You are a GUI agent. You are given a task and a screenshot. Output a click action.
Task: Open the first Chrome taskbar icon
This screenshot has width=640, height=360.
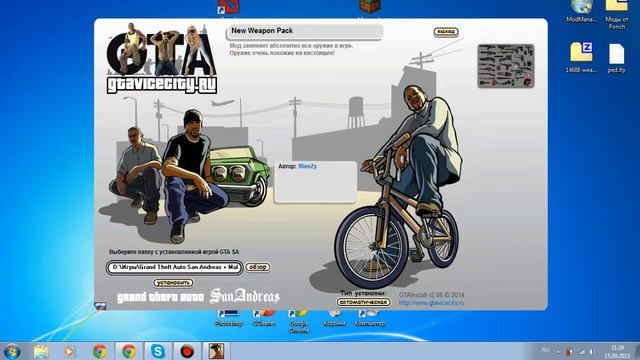pos(100,351)
